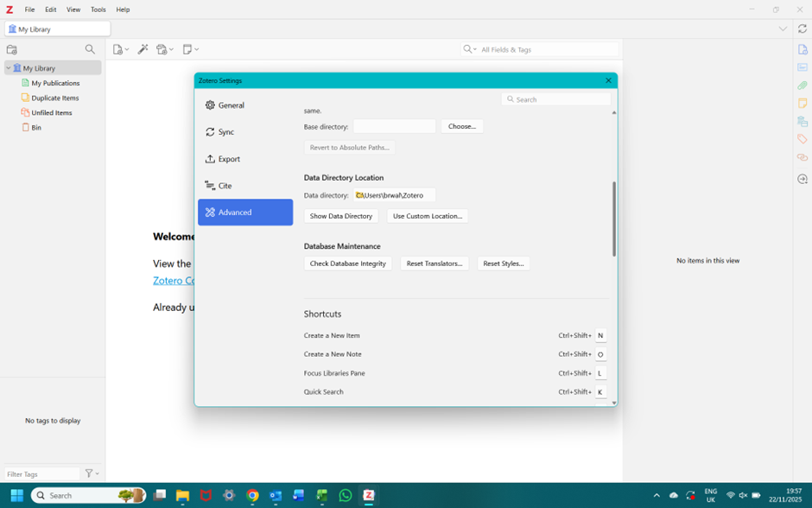Click the settings dialog scroll down arrow
This screenshot has width=812, height=508.
614,403
